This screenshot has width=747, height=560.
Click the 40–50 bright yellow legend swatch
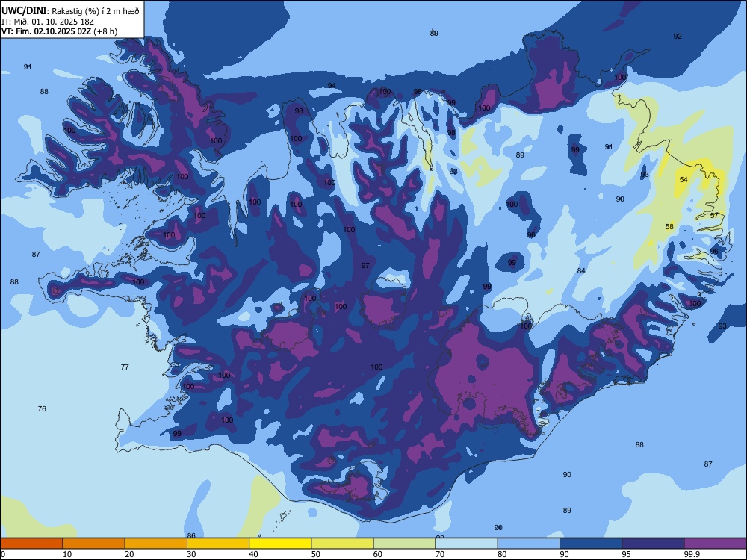(280, 544)
